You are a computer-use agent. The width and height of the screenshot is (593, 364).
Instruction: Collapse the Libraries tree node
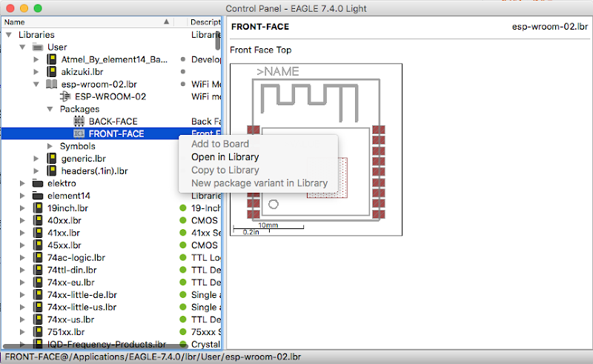pyautogui.click(x=9, y=35)
